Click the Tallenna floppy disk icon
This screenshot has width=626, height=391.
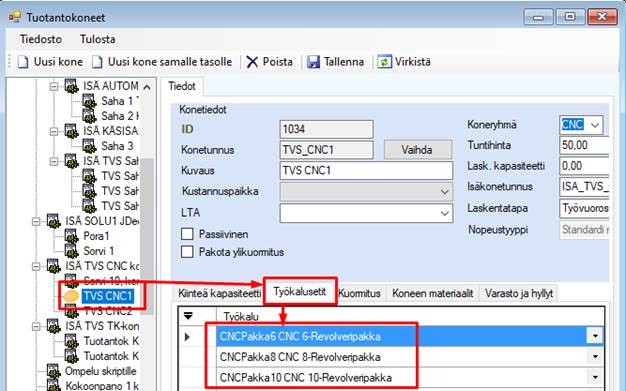313,62
